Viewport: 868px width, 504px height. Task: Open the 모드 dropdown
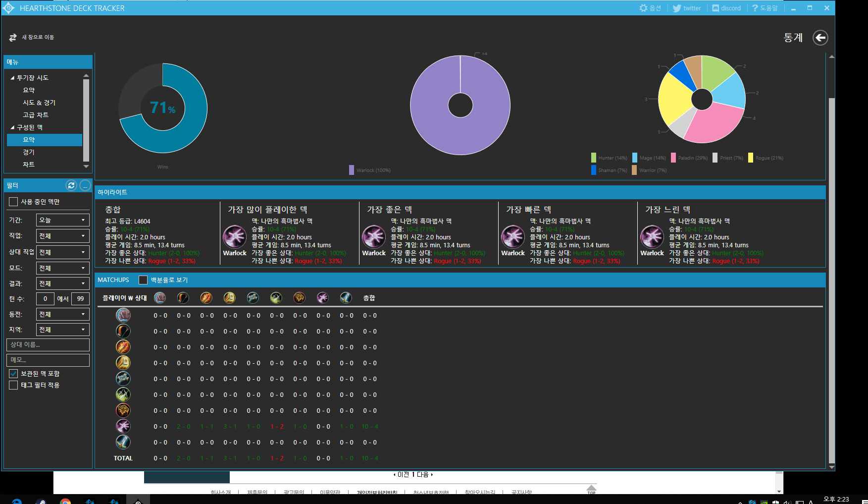(x=62, y=268)
